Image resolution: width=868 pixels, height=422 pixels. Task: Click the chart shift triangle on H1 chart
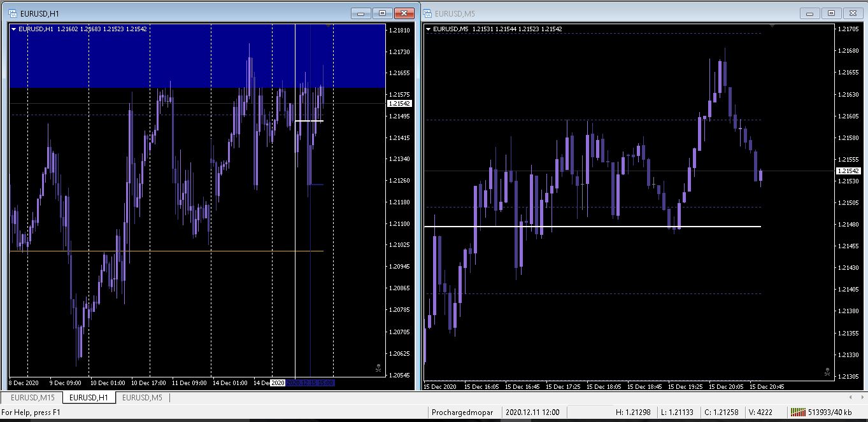[327, 26]
